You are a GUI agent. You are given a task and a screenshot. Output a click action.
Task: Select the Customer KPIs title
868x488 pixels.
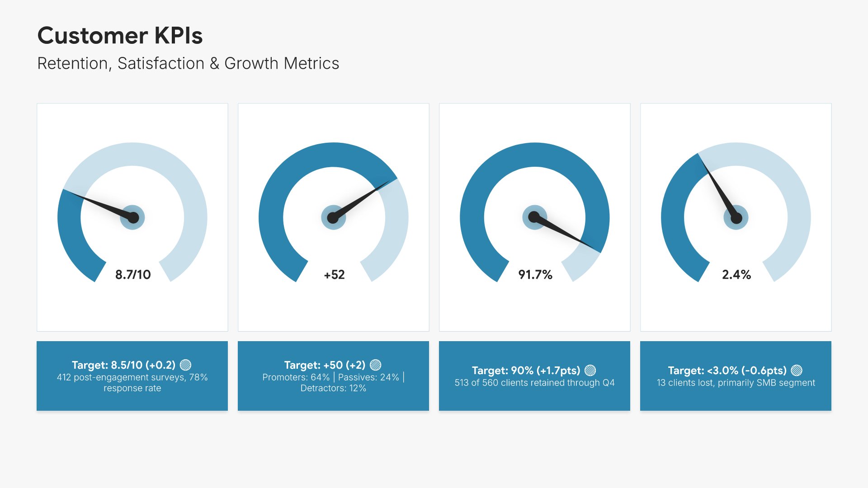(120, 35)
